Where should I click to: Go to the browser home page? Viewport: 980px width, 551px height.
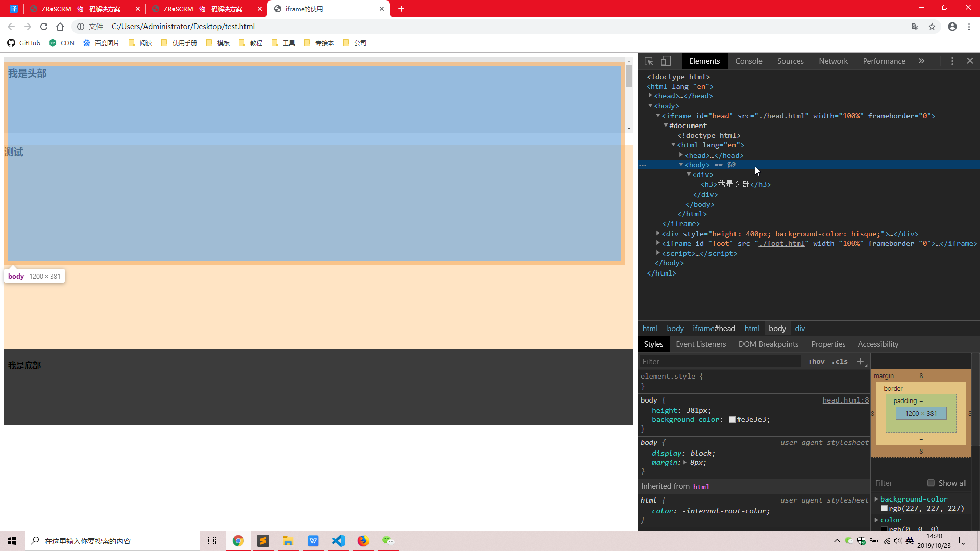[60, 27]
